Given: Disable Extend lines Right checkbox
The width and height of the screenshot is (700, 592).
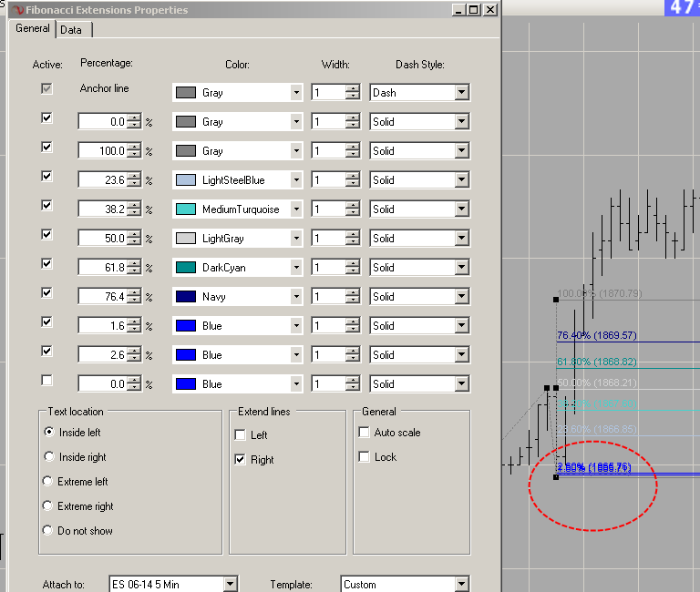Looking at the screenshot, I should (x=241, y=459).
